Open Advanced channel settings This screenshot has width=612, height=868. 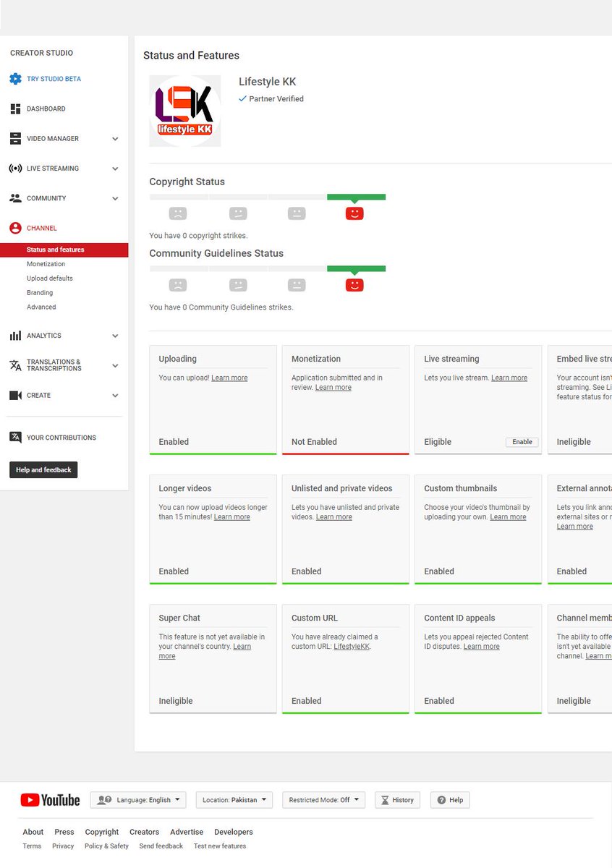(x=41, y=307)
